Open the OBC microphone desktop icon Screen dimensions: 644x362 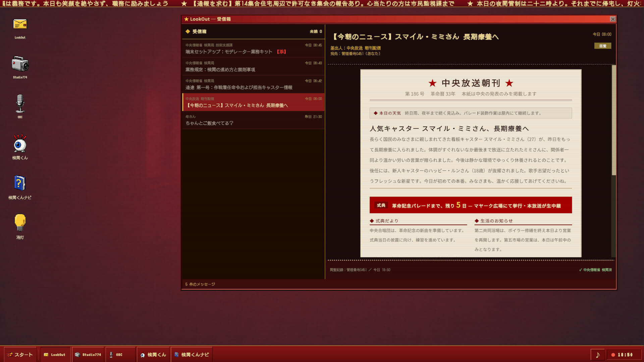(20, 107)
